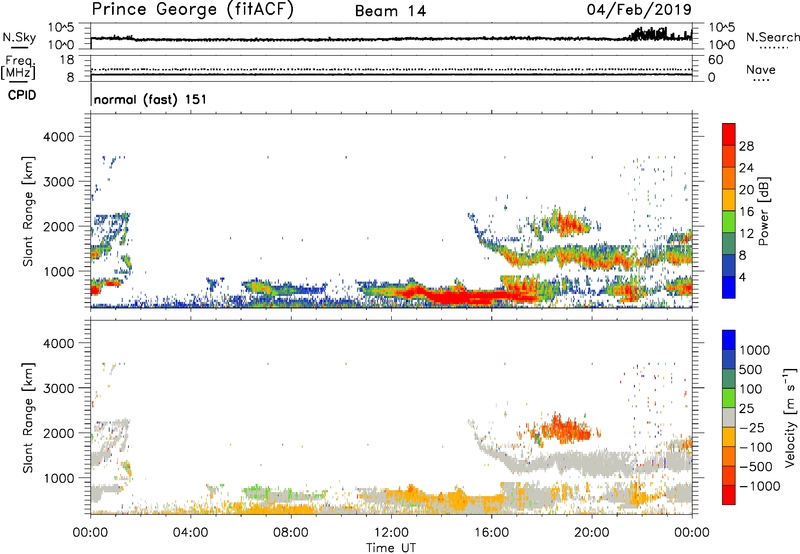Select the "normal (fast) 151" mode text
Screen dimensions: 800x554
(x=151, y=99)
